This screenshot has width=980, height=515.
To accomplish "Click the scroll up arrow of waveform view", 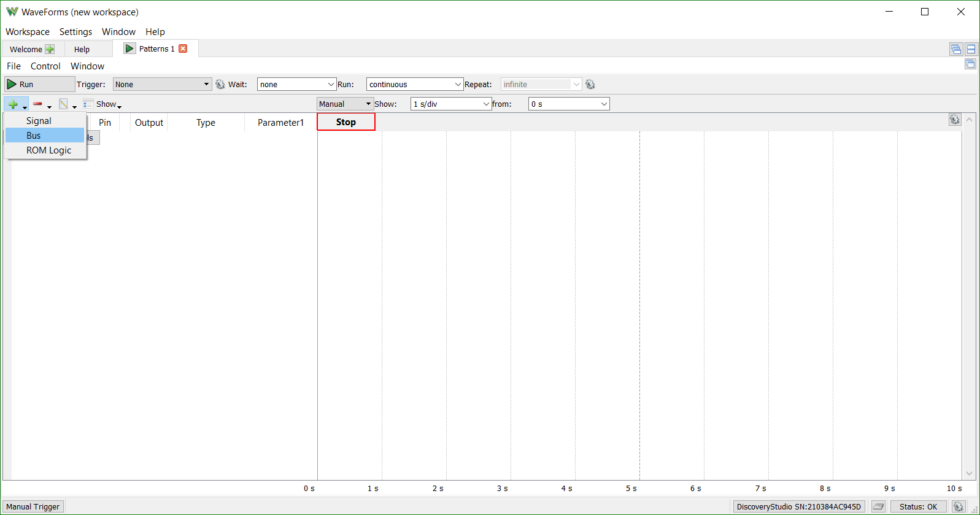I will pyautogui.click(x=970, y=120).
